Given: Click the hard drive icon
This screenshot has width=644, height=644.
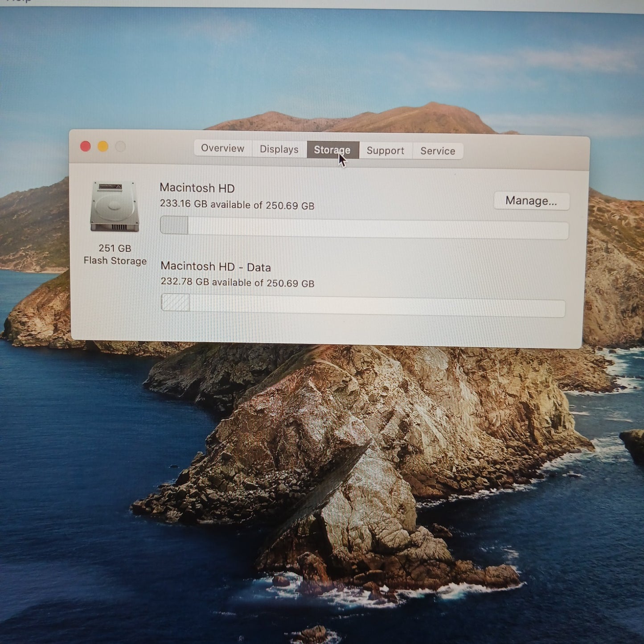Looking at the screenshot, I should pos(115,206).
